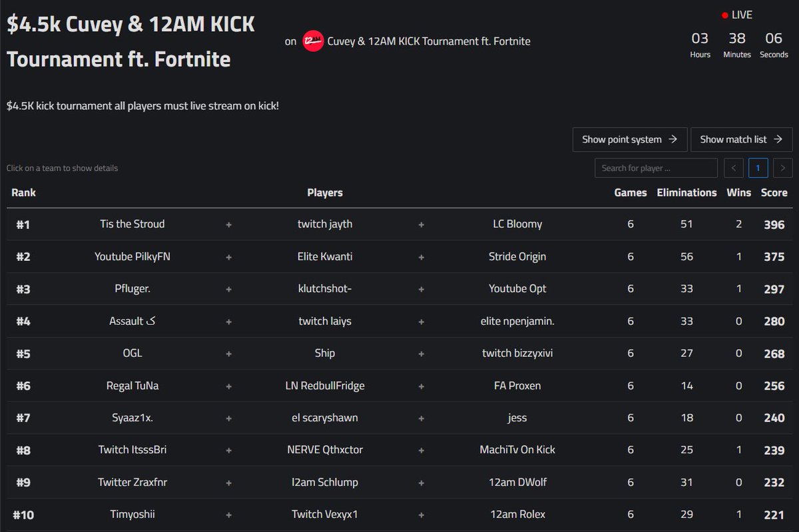Click the Eliminations column header
Screen dimensions: 799x532
686,192
